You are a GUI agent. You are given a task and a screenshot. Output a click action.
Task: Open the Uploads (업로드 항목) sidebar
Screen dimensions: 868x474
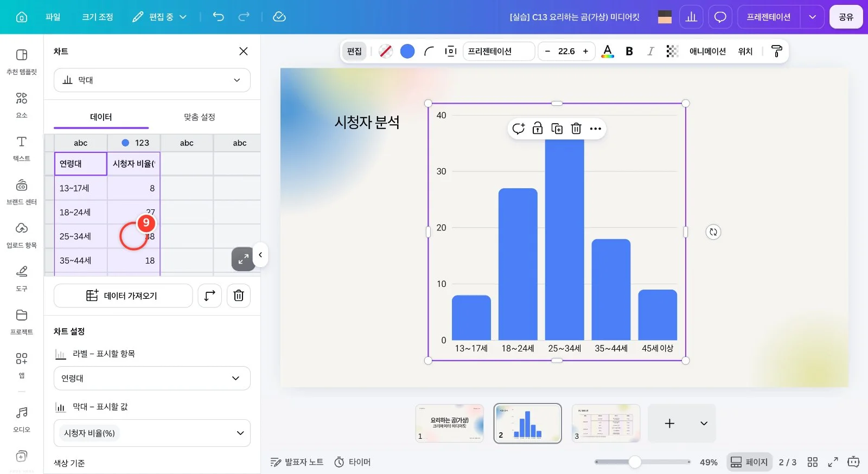pos(22,235)
